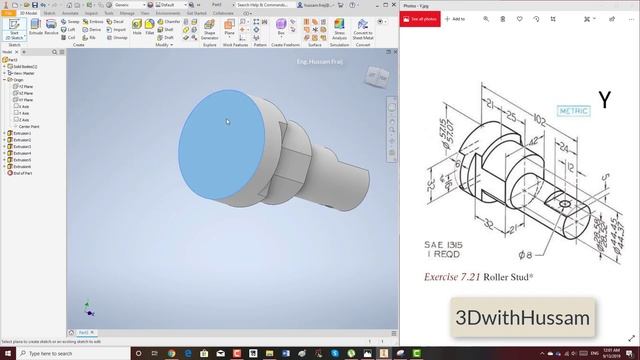The height and width of the screenshot is (360, 640).
Task: Activate the Chamfer tool
Action: tap(169, 22)
